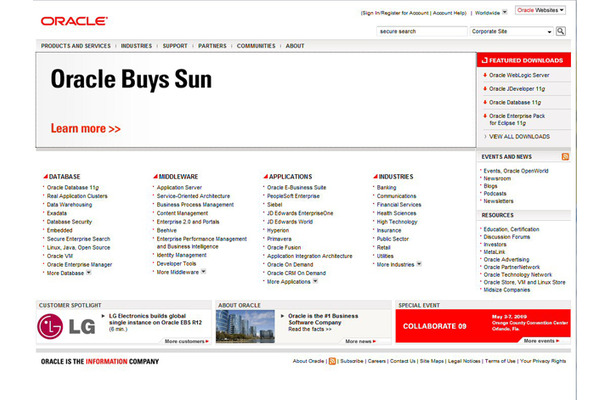Image resolution: width=610 pixels, height=400 pixels.
Task: Click the LG logo in Customer Spotlight
Action: (x=66, y=326)
